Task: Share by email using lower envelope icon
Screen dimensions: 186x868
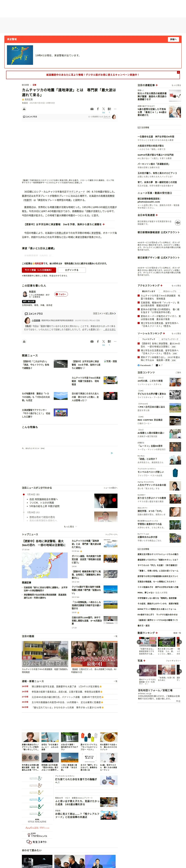Action: [92, 341]
